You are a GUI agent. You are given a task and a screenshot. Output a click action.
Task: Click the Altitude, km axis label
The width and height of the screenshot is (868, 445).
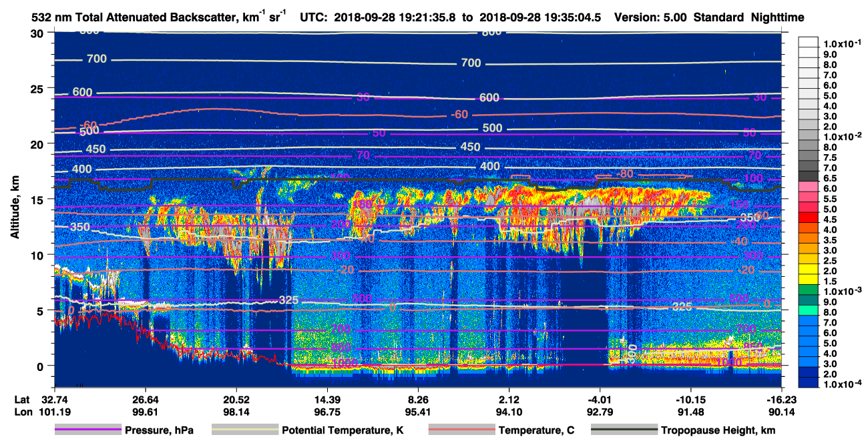14,209
